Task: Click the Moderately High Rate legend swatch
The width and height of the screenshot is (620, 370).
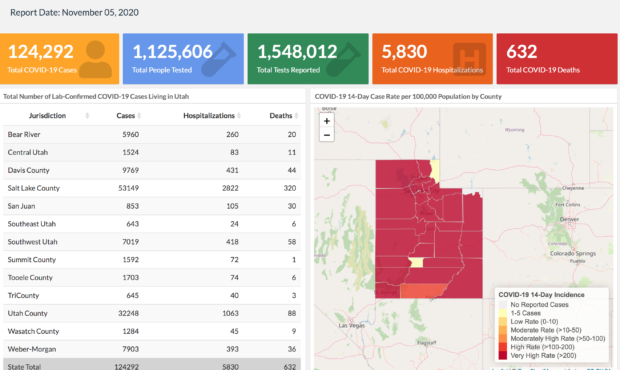Action: [x=503, y=338]
